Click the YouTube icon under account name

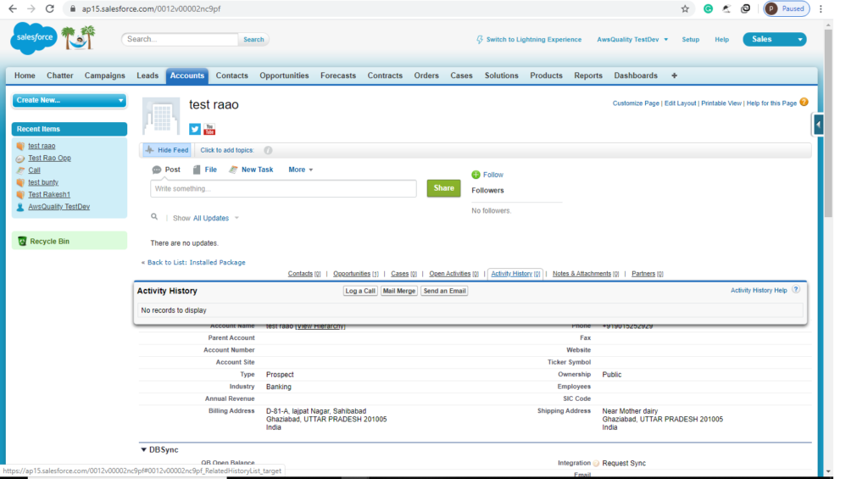click(209, 130)
